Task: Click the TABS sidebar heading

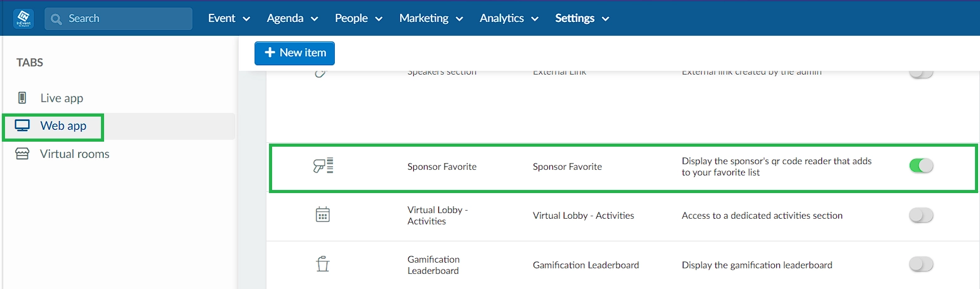Action: tap(29, 63)
